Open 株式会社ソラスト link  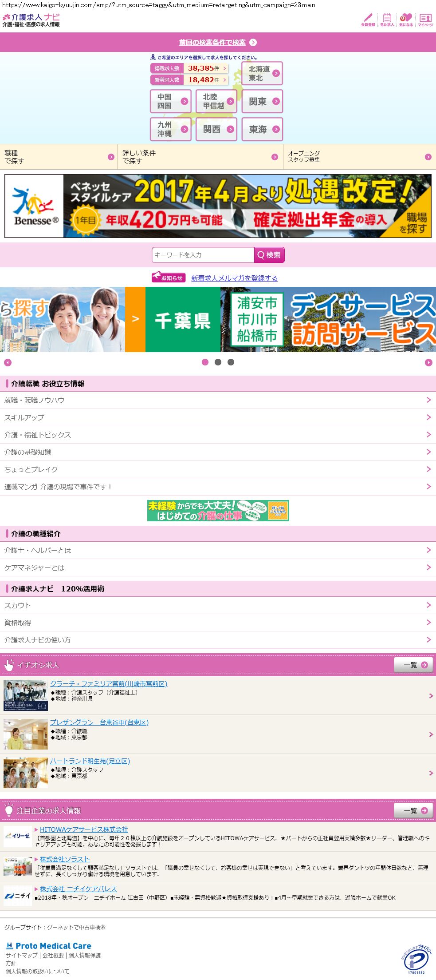click(65, 859)
